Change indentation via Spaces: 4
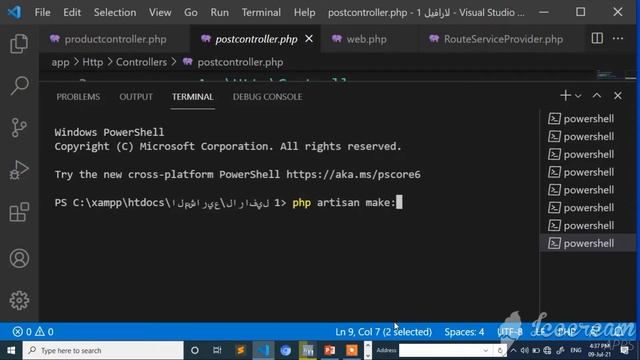 (x=464, y=332)
